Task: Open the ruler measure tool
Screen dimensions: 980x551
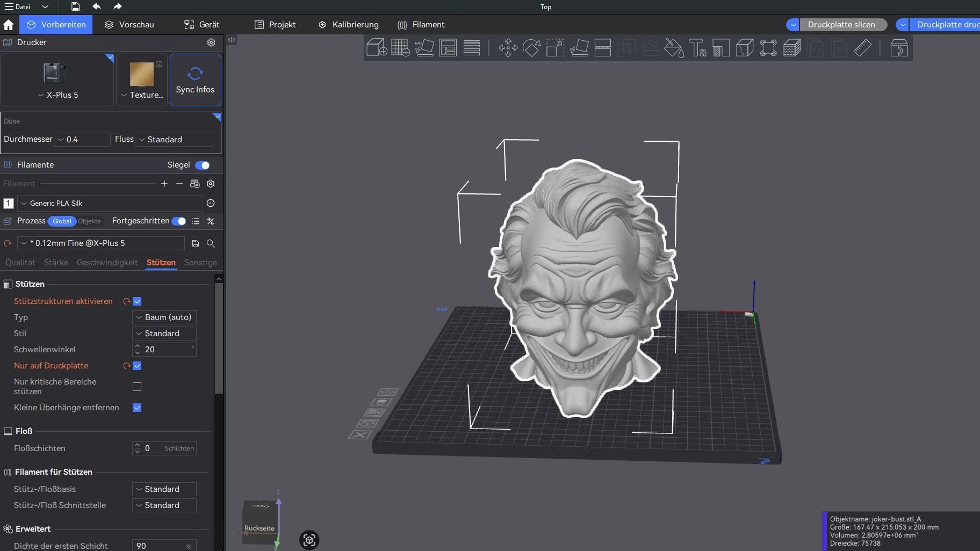Action: (x=862, y=48)
